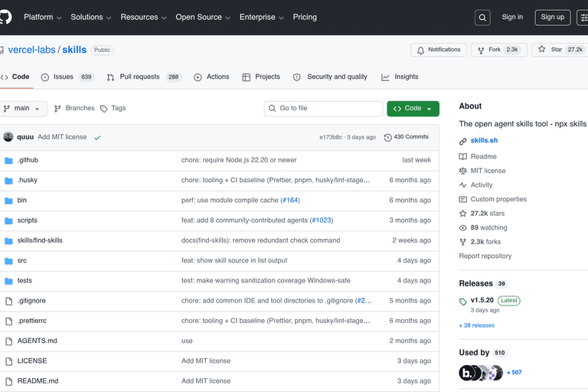Click the Sign in link
588x392 pixels.
pyautogui.click(x=512, y=18)
